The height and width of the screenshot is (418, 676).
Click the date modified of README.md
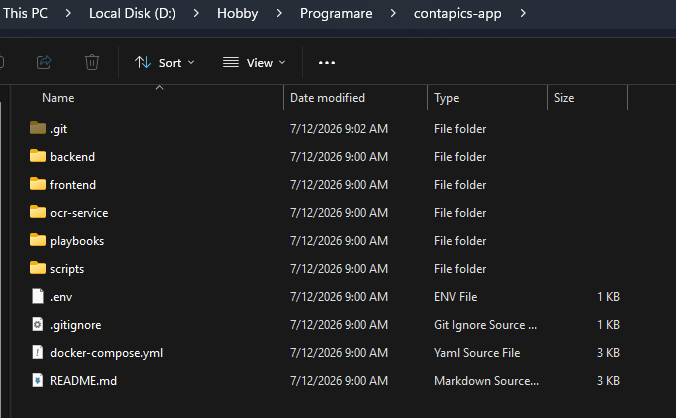coord(339,381)
